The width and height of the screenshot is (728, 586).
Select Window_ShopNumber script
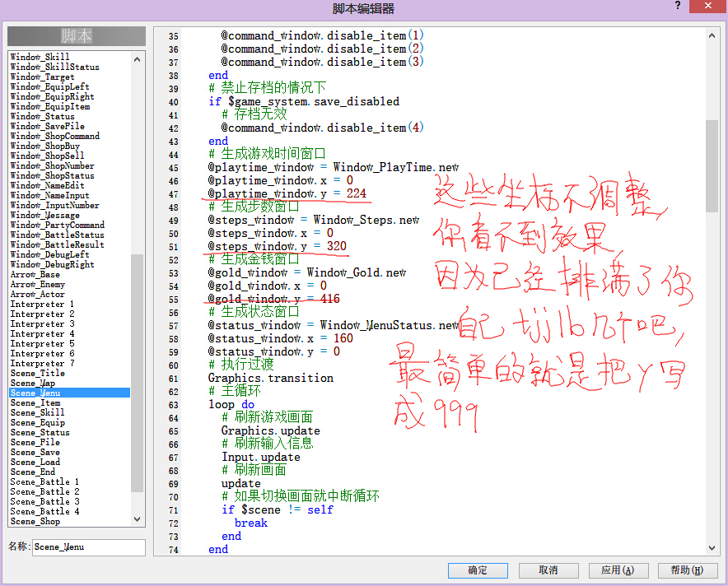52,165
